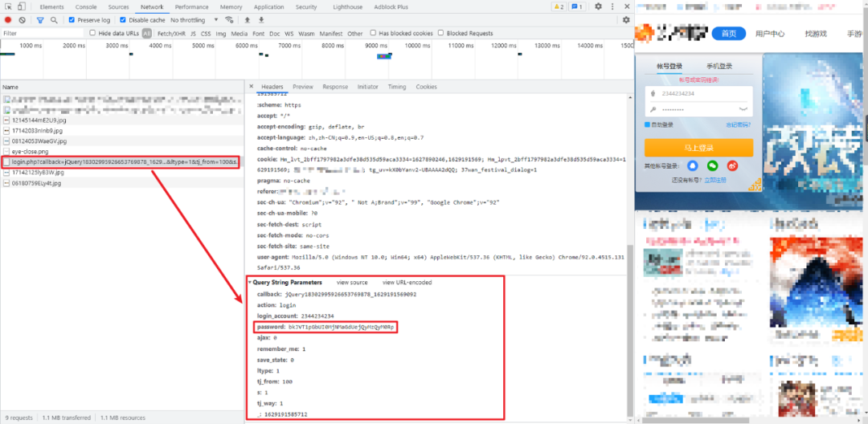Export HAR file with download arrow

click(x=262, y=20)
